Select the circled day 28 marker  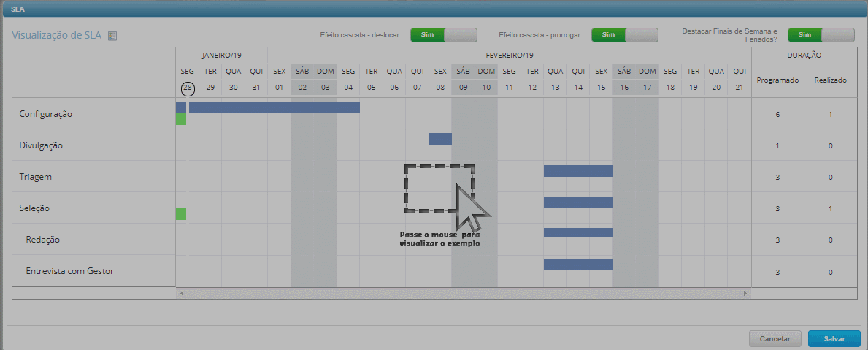[x=188, y=88]
